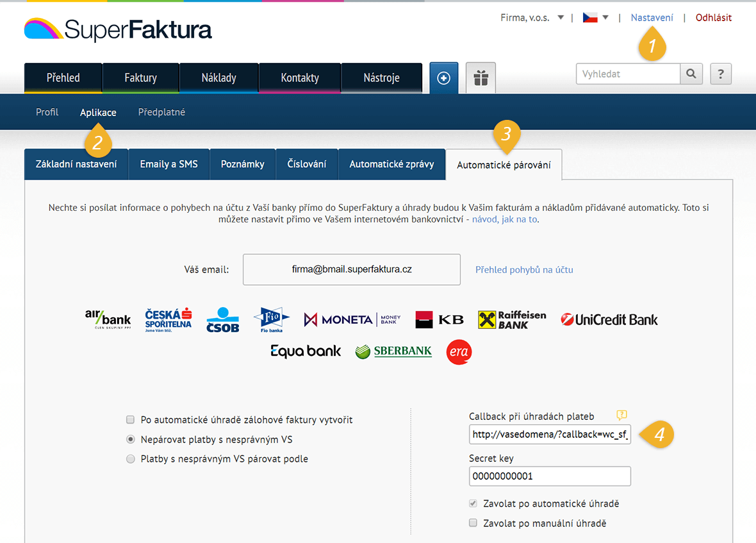Open the Přehled main menu
The width and height of the screenshot is (756, 543).
click(63, 78)
